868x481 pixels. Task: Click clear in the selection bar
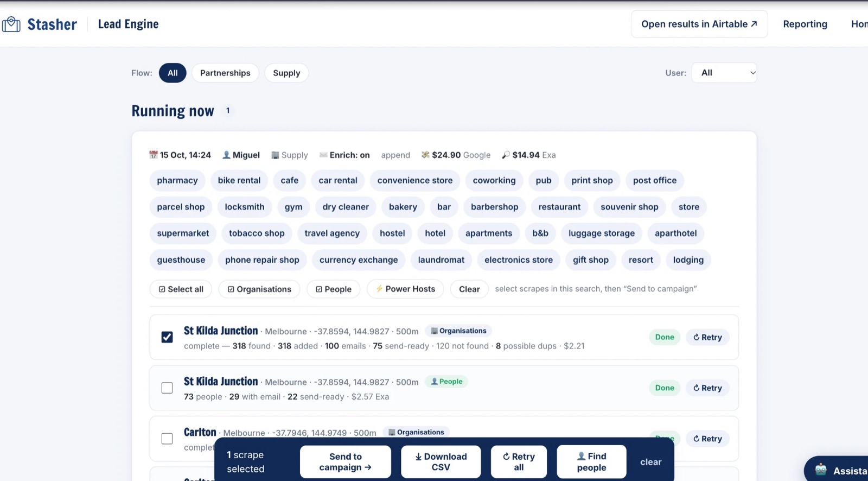pos(650,462)
